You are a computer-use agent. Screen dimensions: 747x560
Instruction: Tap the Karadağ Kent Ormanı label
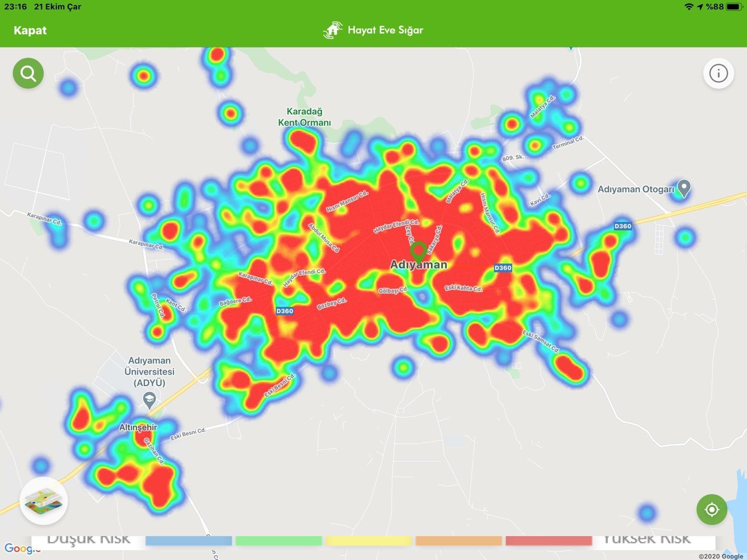(304, 117)
